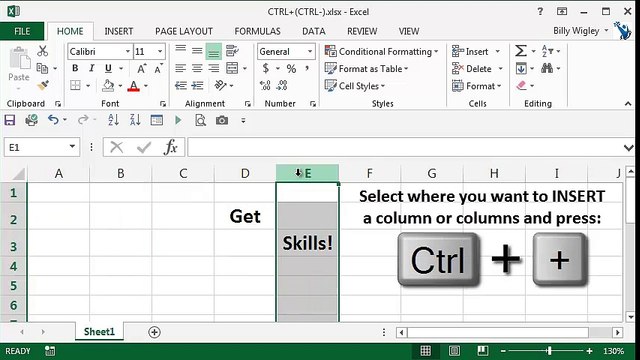Click the Paste clipboard icon
This screenshot has height=360, width=640.
pyautogui.click(x=19, y=58)
